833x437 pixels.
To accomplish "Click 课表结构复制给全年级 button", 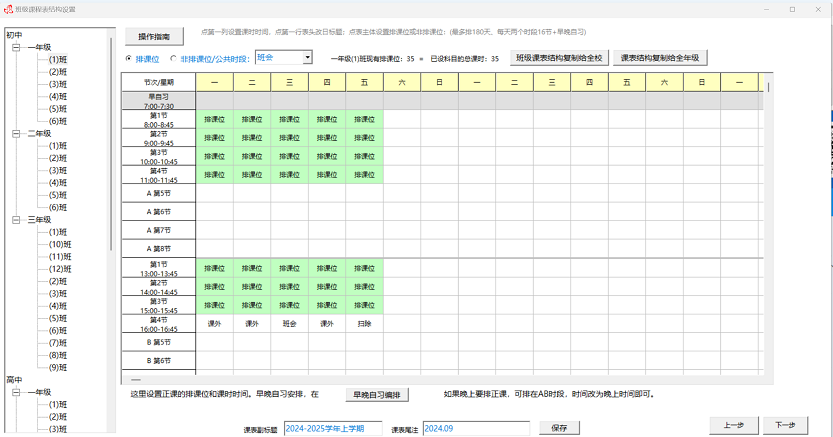I will [659, 58].
